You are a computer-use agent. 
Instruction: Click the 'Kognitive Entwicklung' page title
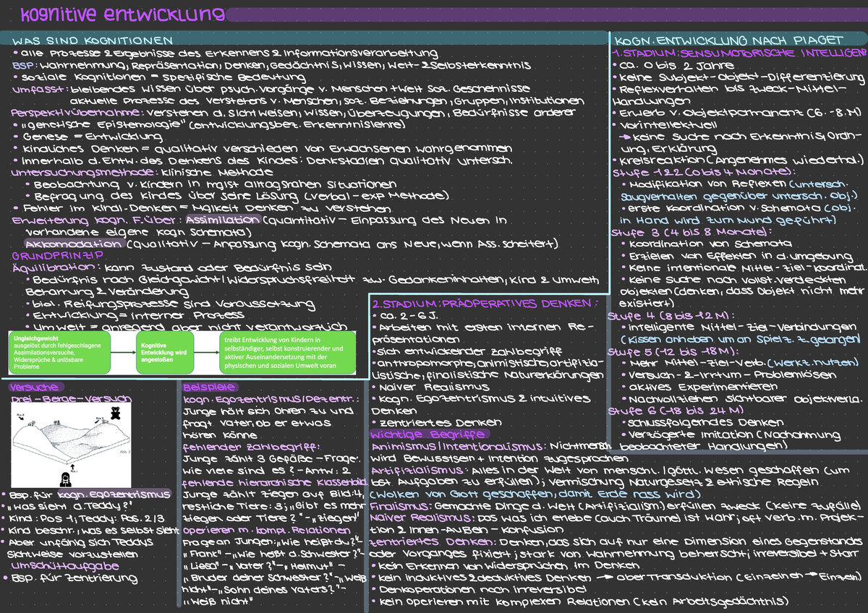pyautogui.click(x=122, y=14)
